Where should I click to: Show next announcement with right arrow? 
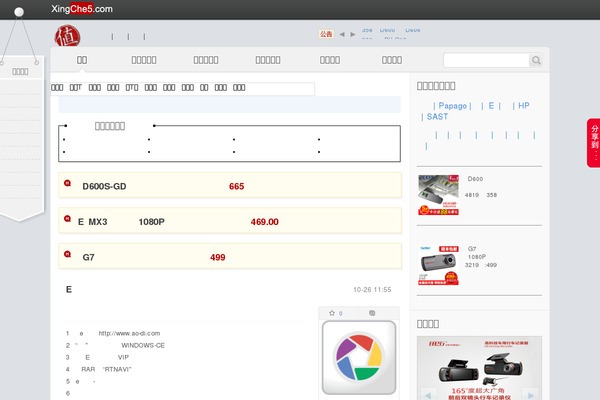(x=353, y=34)
